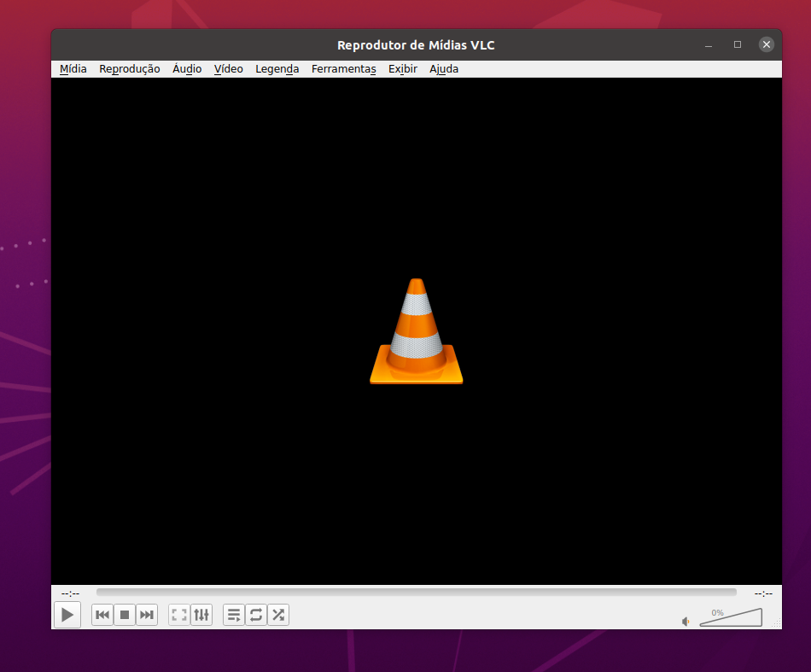Image resolution: width=811 pixels, height=672 pixels.
Task: Open the Mídia menu
Action: (x=73, y=69)
